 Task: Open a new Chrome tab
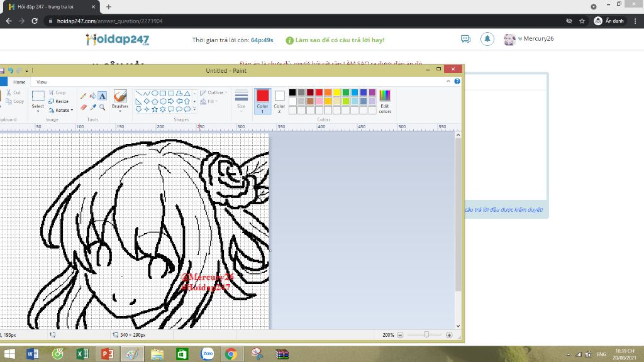[108, 7]
